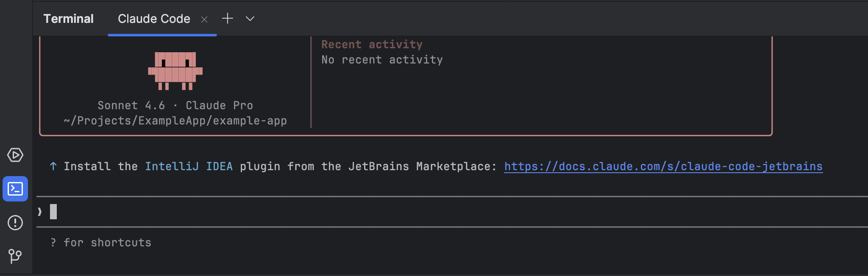868x276 pixels.
Task: Click the 'No recent activity' text
Action: pyautogui.click(x=382, y=60)
